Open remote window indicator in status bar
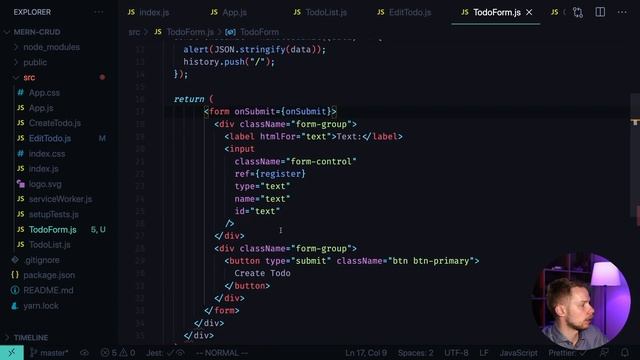 tap(12, 353)
